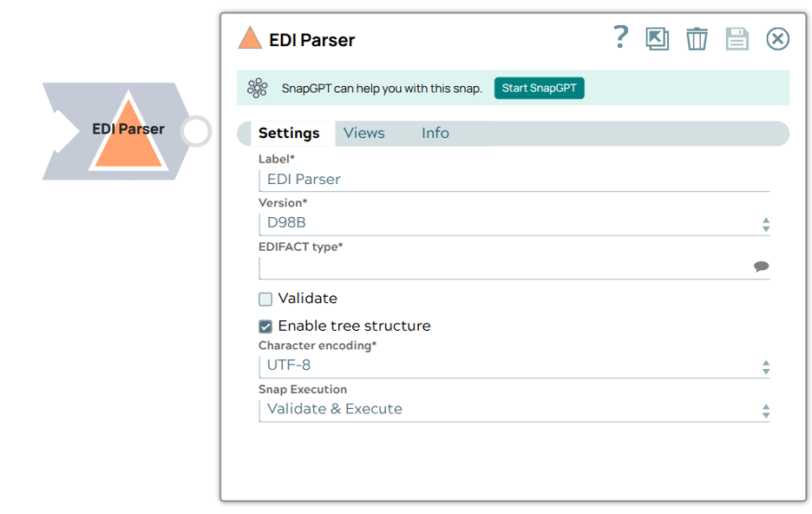
Task: Open the Snap Execution dropdown
Action: pyautogui.click(x=514, y=410)
